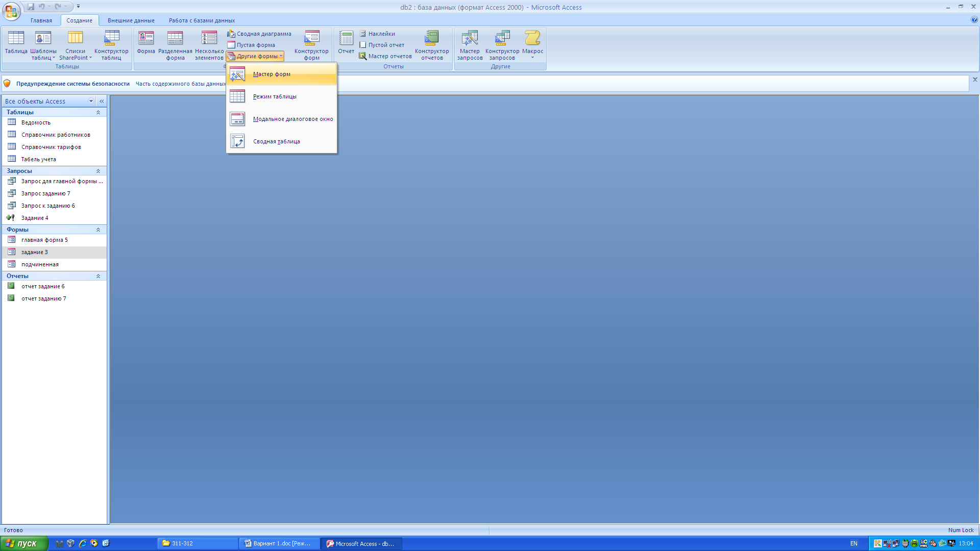980x551 pixels.
Task: Click Разделенная форма icon
Action: pyautogui.click(x=175, y=45)
